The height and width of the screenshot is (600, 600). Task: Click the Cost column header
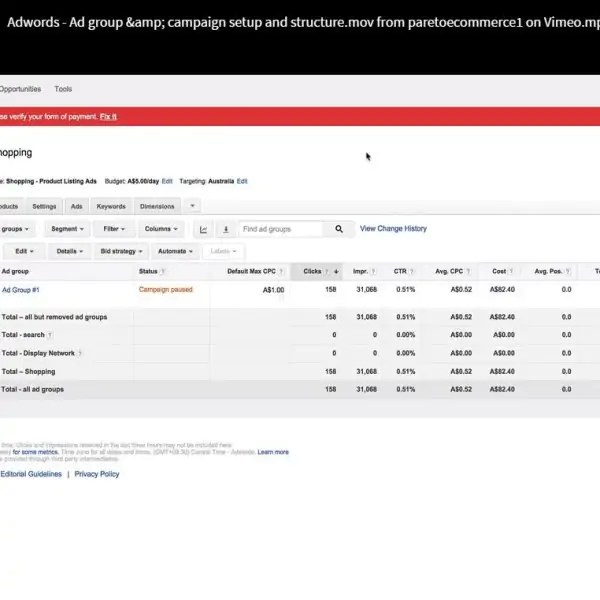pos(499,271)
